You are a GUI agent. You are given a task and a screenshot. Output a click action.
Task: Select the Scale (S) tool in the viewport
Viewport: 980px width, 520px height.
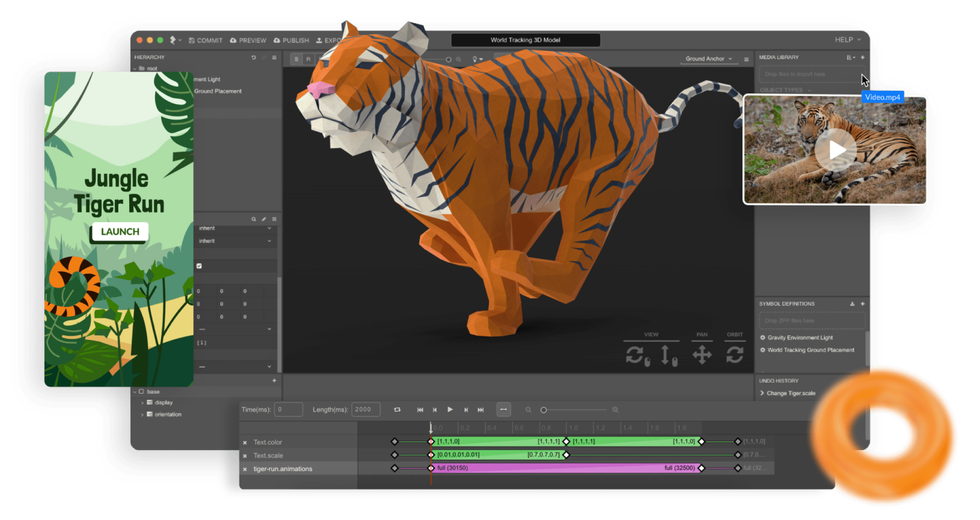point(296,59)
